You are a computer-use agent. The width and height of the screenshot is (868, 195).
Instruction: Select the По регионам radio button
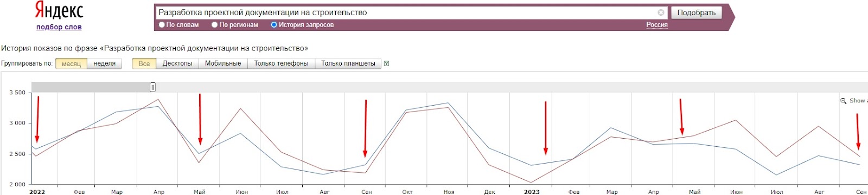(214, 25)
